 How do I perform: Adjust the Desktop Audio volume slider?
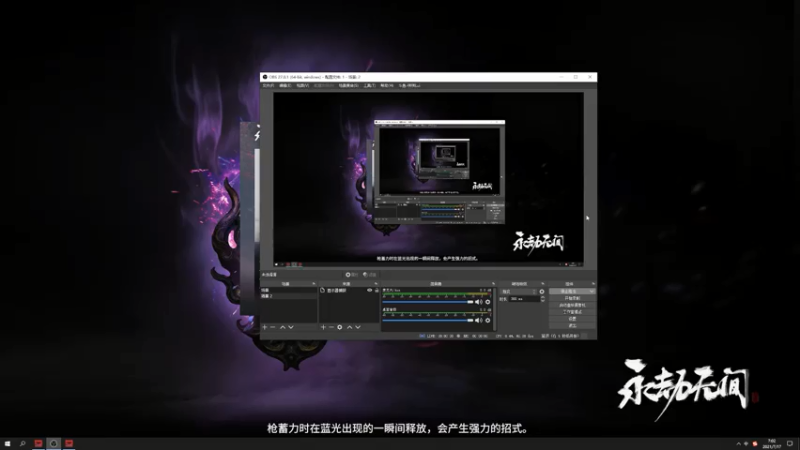[428, 320]
